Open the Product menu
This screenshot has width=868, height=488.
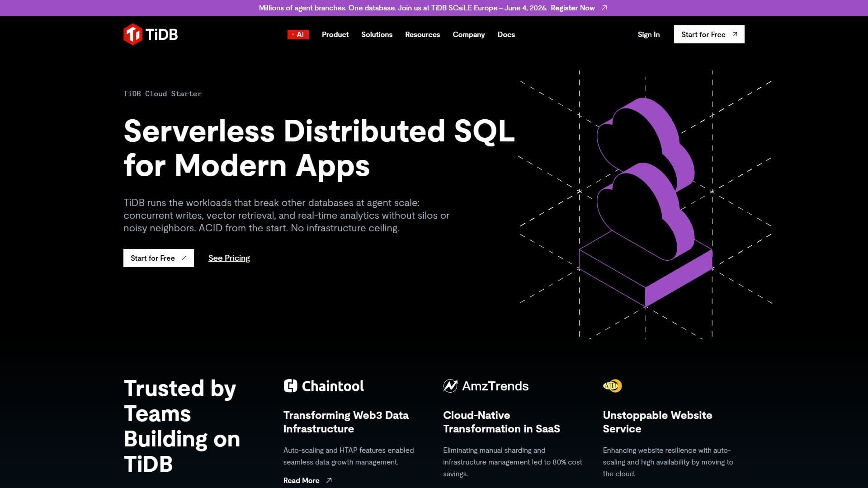[x=335, y=34]
